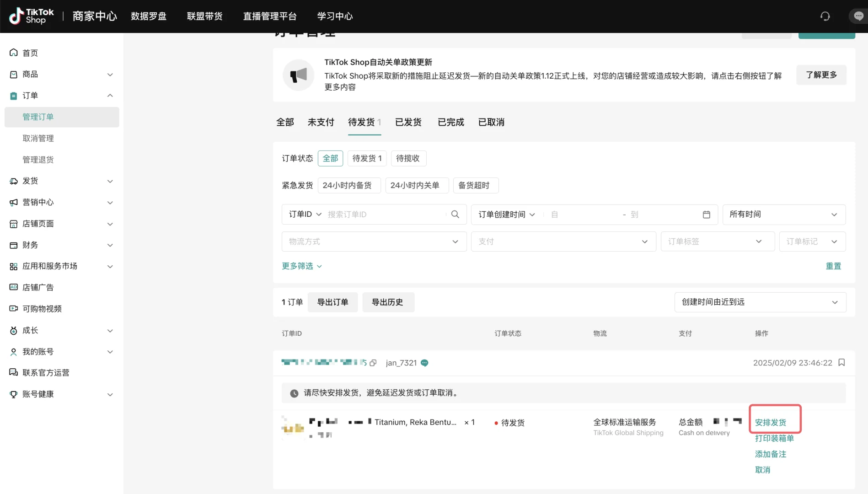Open chat with buyer jan_7321
This screenshot has width=868, height=494.
424,363
